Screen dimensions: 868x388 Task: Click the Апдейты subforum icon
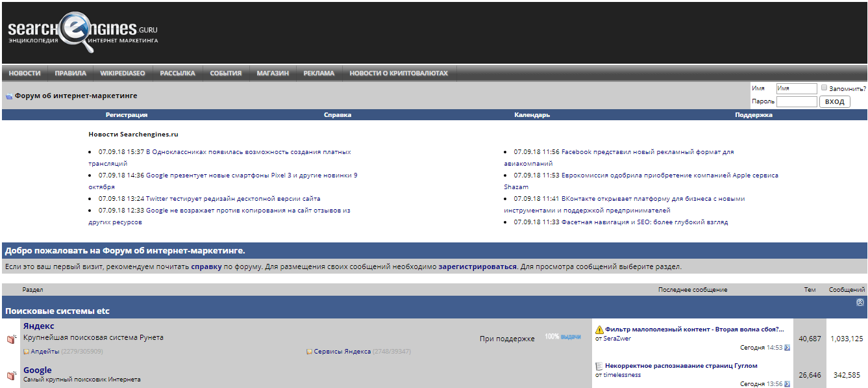coord(26,352)
